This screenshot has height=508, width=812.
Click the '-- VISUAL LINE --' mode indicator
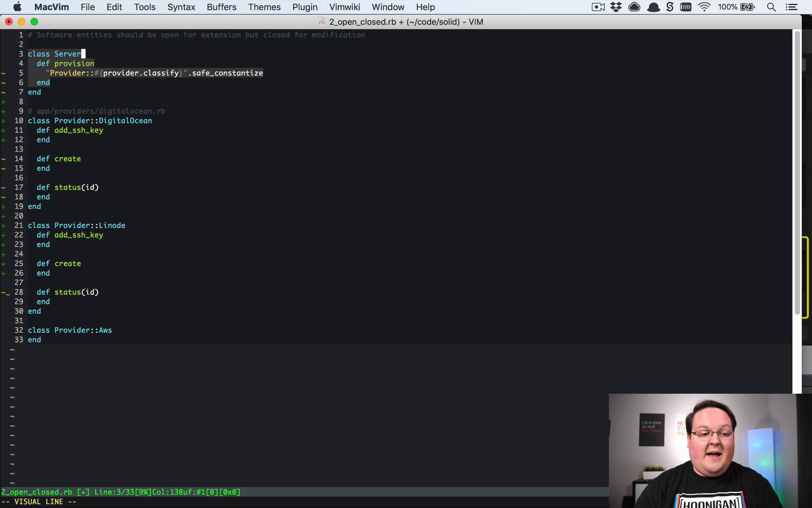point(39,502)
